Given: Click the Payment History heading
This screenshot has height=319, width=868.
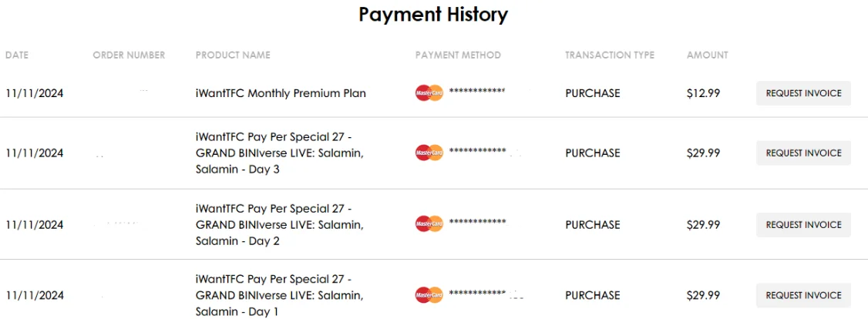Looking at the screenshot, I should pyautogui.click(x=433, y=14).
